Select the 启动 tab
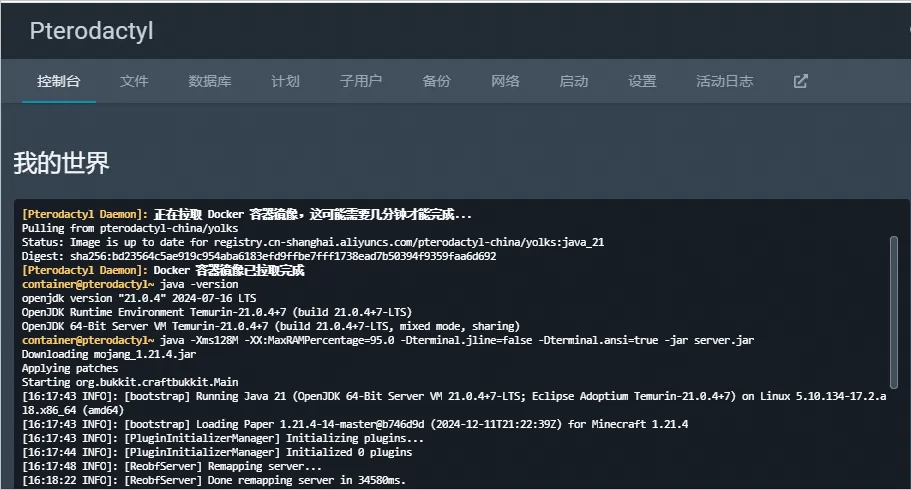 pos(574,81)
